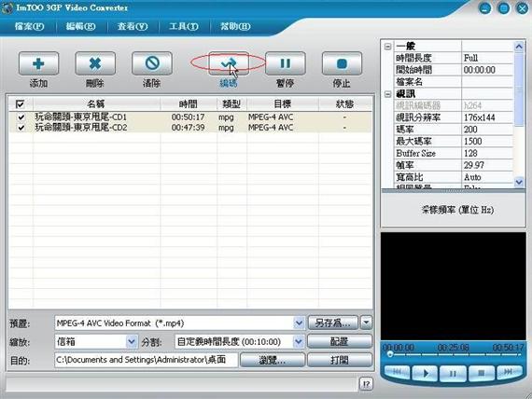Screen dimensions: 532x399
Task: Click the Stop (停止) toolbar icon
Action: tap(342, 63)
